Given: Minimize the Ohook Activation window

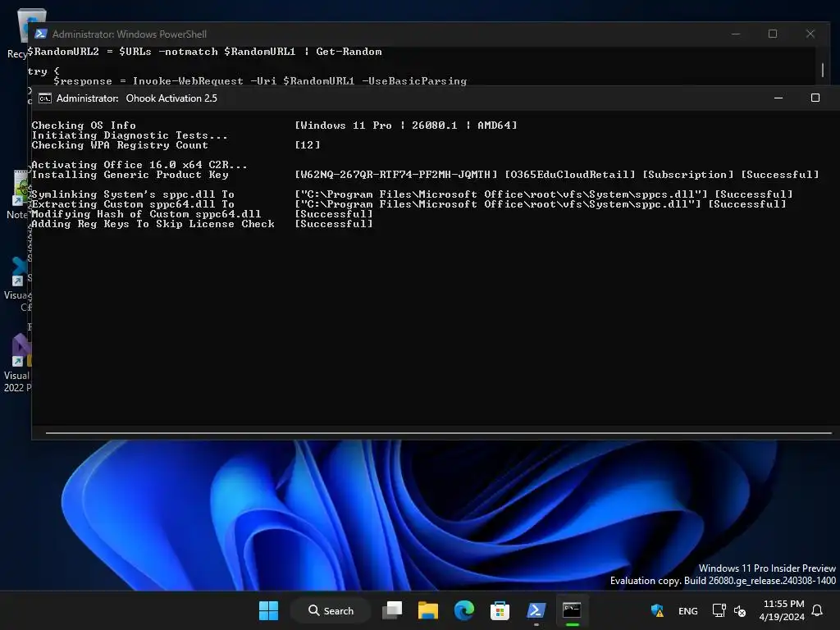Looking at the screenshot, I should (x=778, y=98).
